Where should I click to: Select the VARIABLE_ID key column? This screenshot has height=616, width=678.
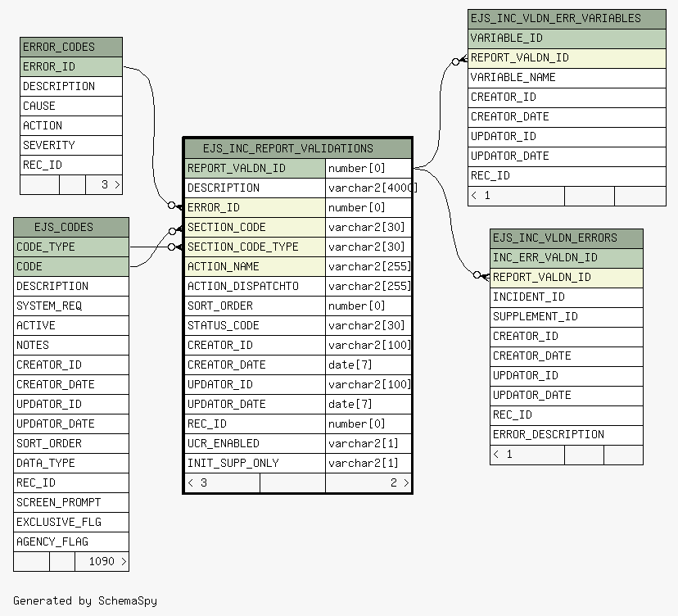(567, 38)
